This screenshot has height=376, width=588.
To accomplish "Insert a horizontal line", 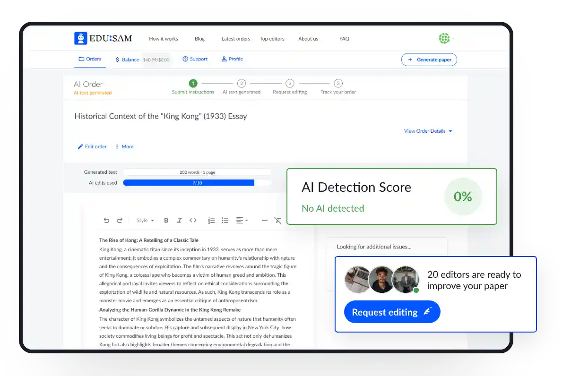I will [264, 220].
